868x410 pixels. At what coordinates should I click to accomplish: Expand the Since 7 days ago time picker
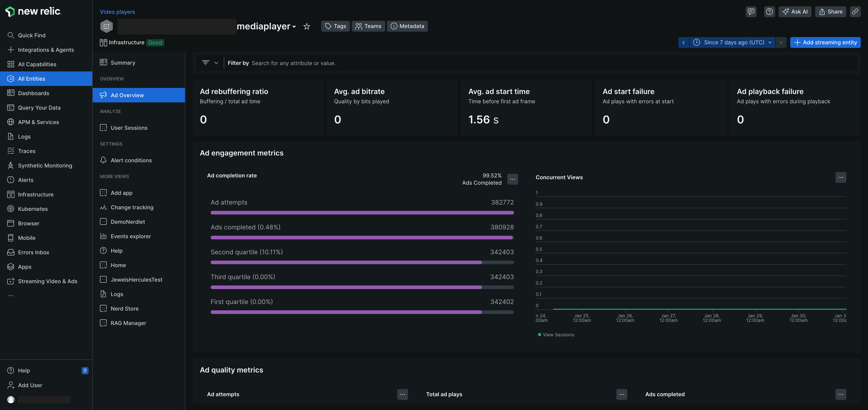point(734,42)
